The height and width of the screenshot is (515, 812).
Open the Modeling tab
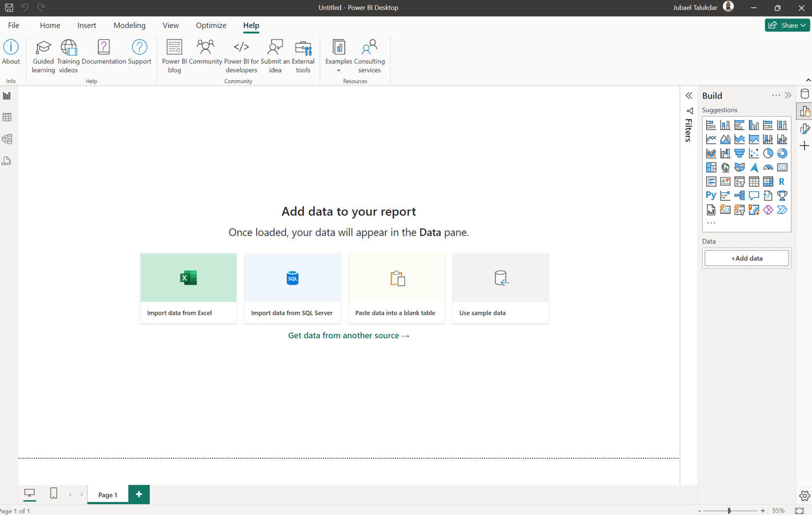(x=129, y=25)
